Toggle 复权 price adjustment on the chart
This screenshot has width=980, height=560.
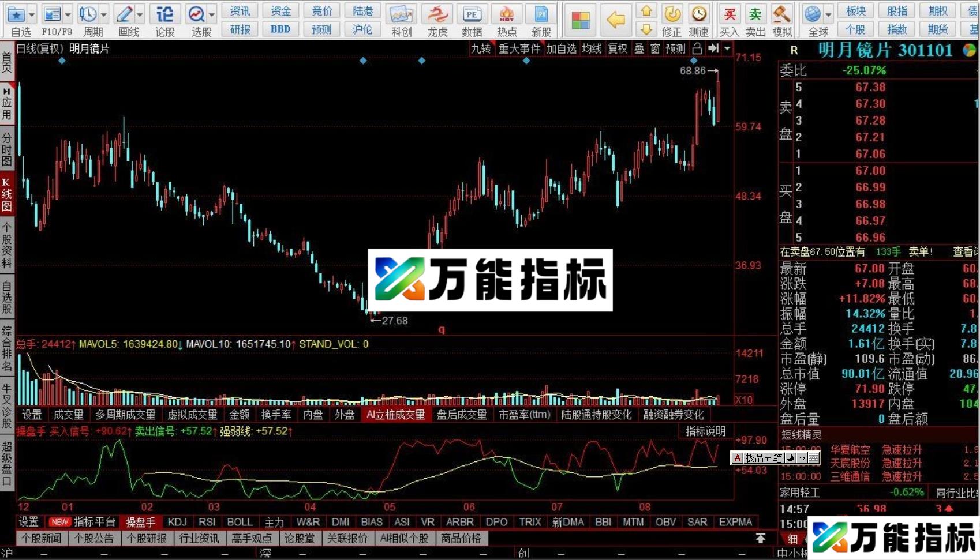618,49
